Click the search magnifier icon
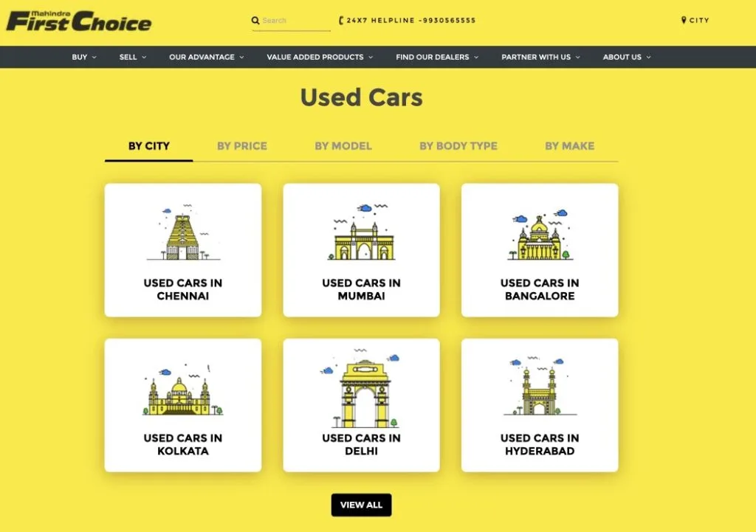756x532 pixels. [x=255, y=20]
